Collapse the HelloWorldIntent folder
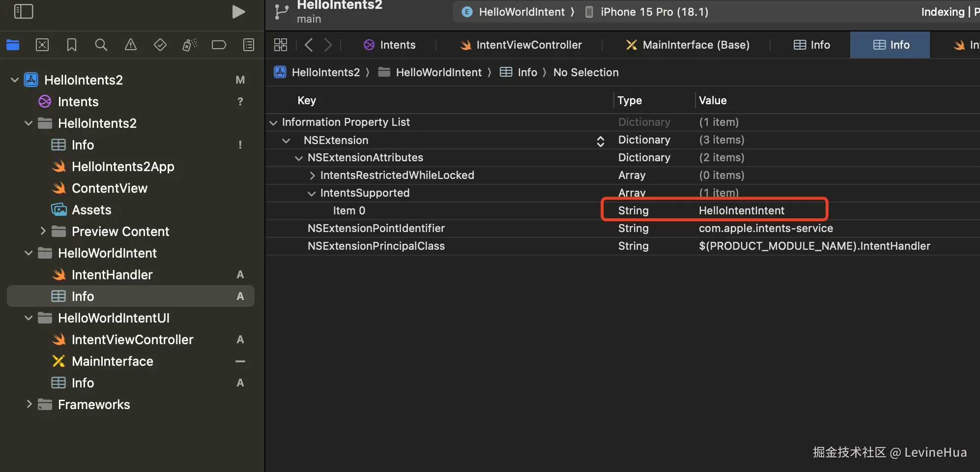Screen dimensions: 980x472 pyautogui.click(x=29, y=253)
